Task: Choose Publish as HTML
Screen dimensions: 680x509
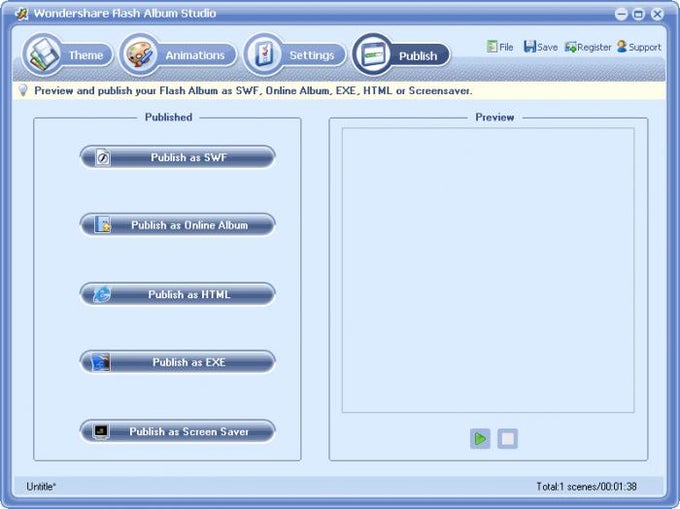Action: point(178,294)
